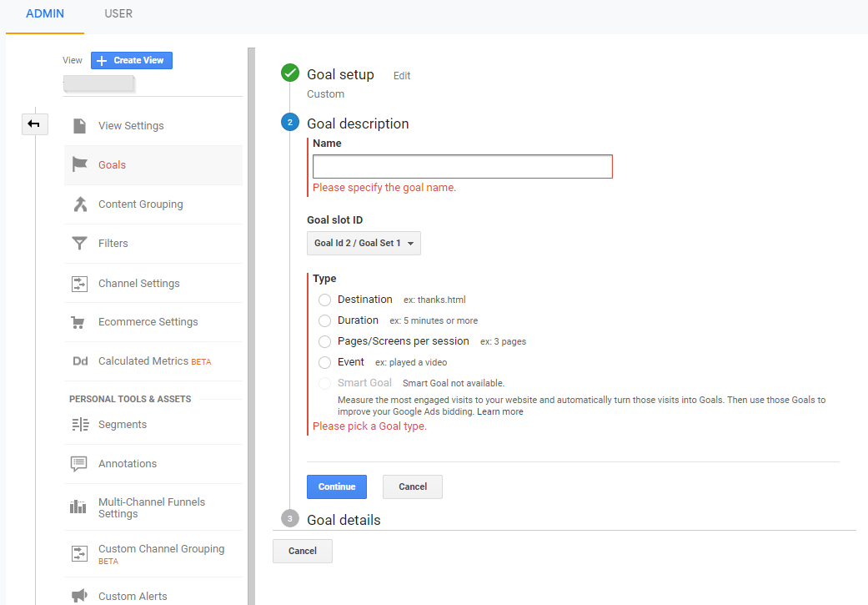Switch to the ADMIN tab
The width and height of the screenshot is (868, 605).
click(x=45, y=14)
